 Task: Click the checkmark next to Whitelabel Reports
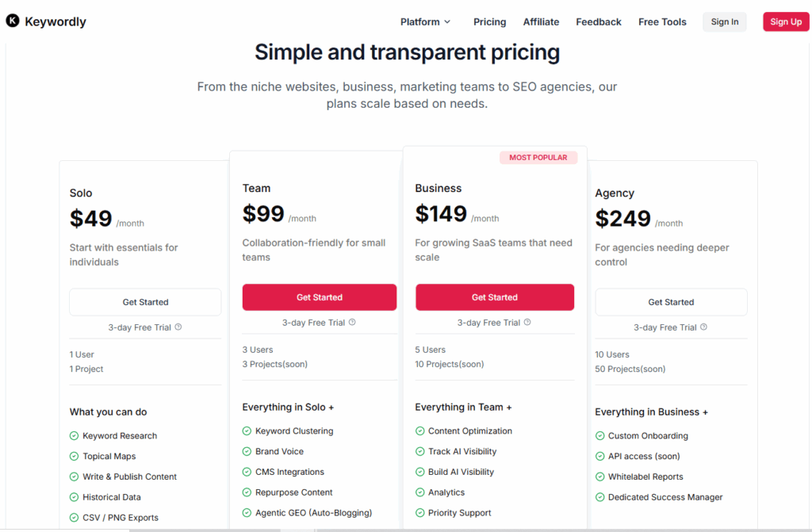(x=599, y=477)
